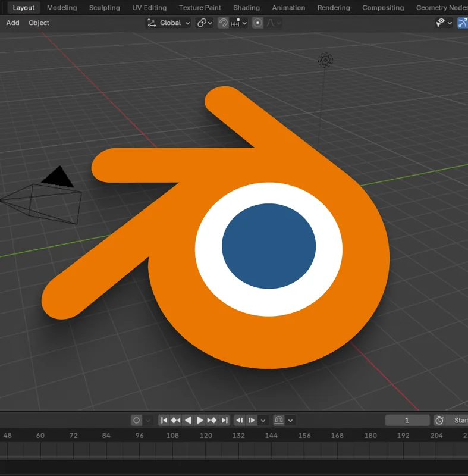The height and width of the screenshot is (476, 468).
Task: Toggle auto keying record button
Action: point(137,420)
